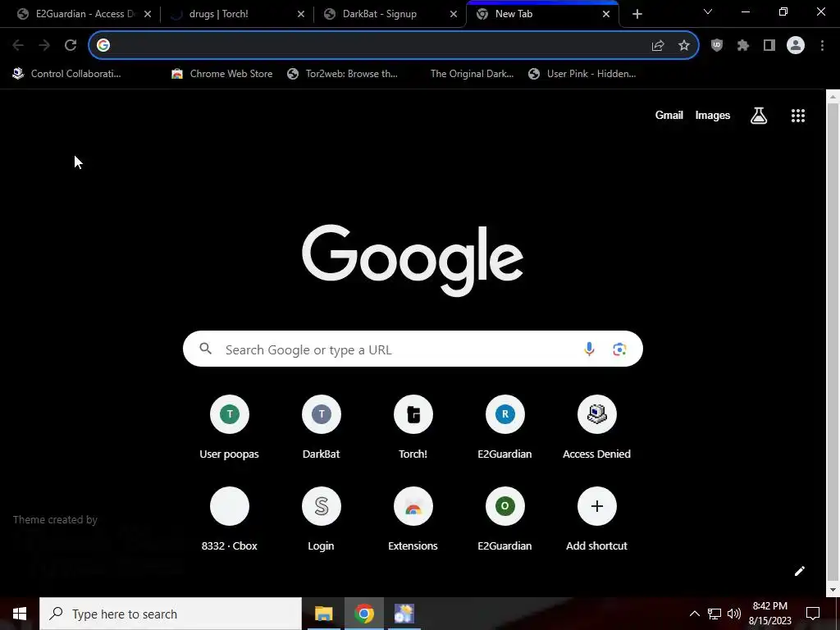The image size is (840, 630).
Task: Open the clock and date in taskbar
Action: [770, 614]
